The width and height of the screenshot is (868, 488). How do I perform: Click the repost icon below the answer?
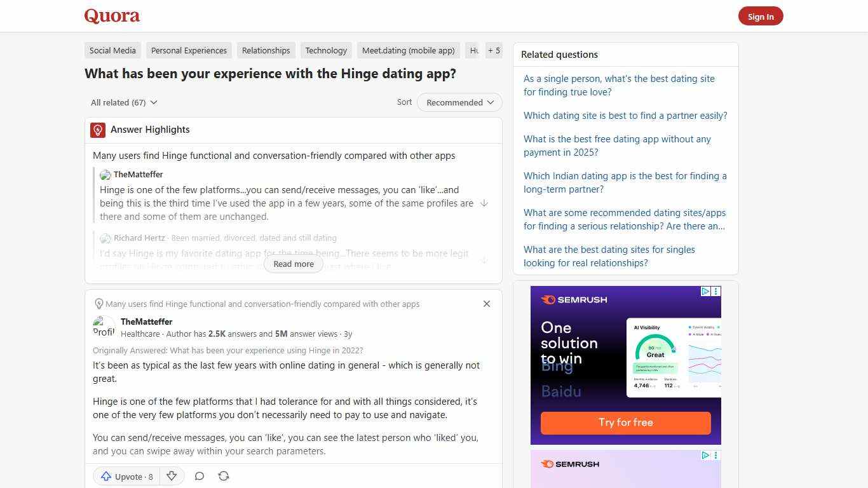(224, 476)
